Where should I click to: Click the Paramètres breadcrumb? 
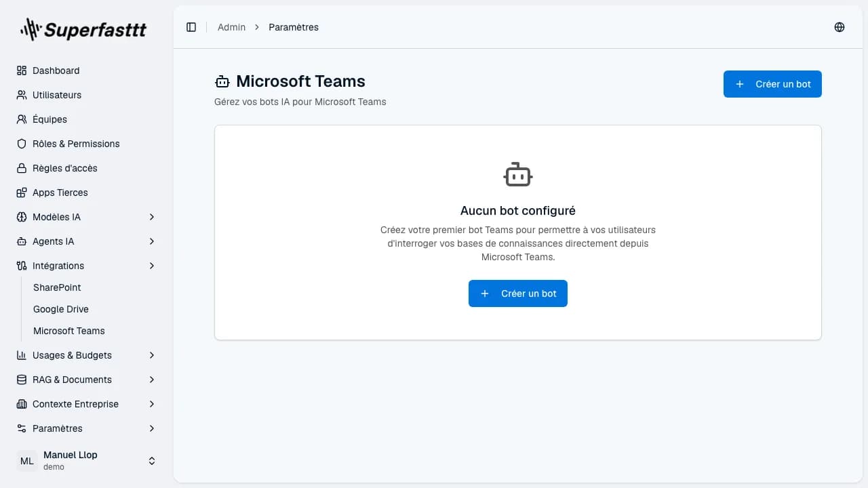click(294, 27)
